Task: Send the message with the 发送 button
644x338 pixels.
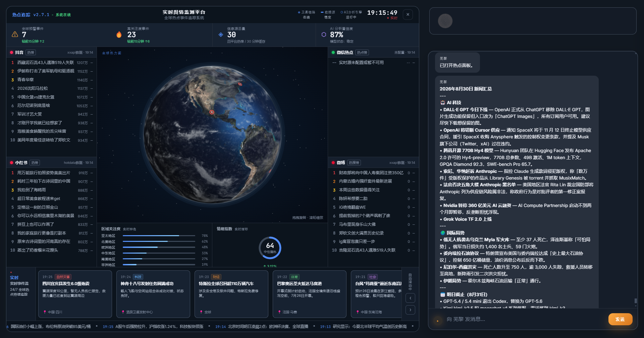Action: pyautogui.click(x=620, y=319)
